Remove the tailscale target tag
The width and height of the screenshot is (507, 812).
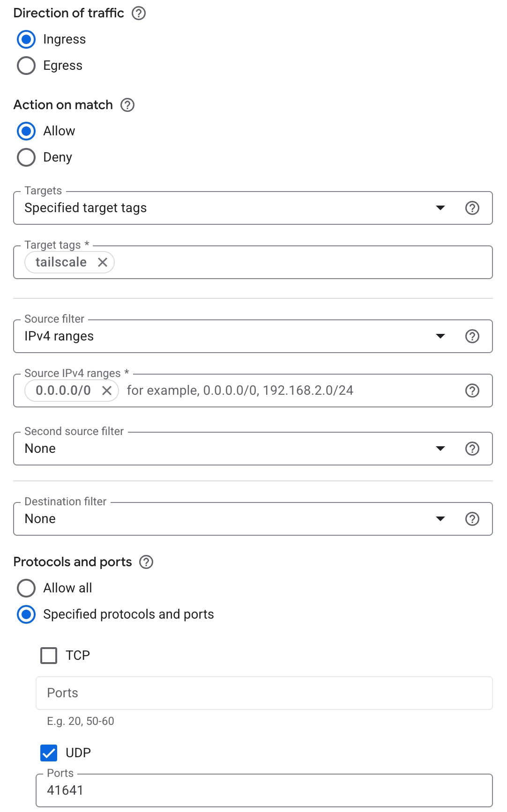tap(103, 262)
